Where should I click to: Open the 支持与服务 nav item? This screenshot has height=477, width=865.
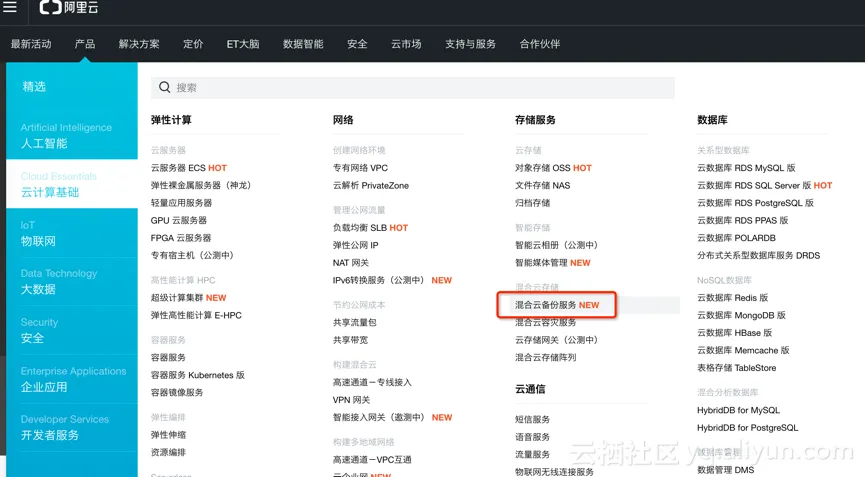[x=470, y=44]
